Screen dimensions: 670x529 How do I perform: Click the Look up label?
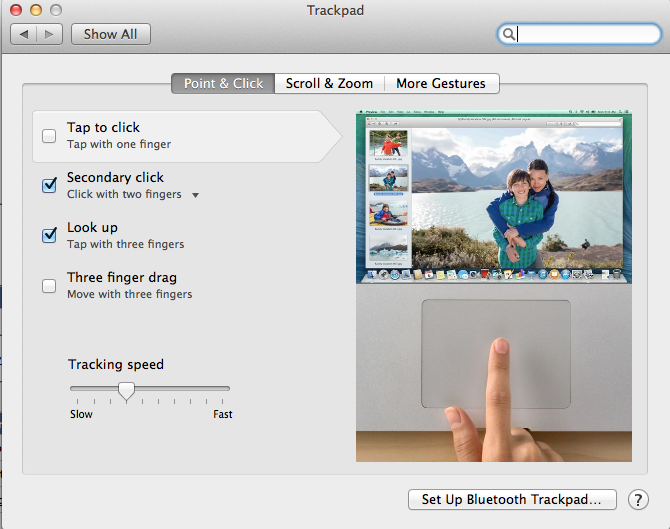pyautogui.click(x=92, y=227)
